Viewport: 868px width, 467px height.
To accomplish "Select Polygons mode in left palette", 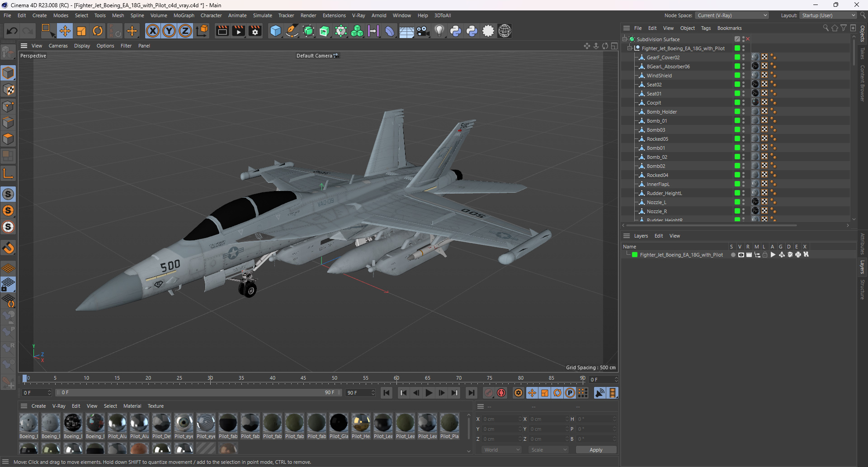I will pos(8,139).
